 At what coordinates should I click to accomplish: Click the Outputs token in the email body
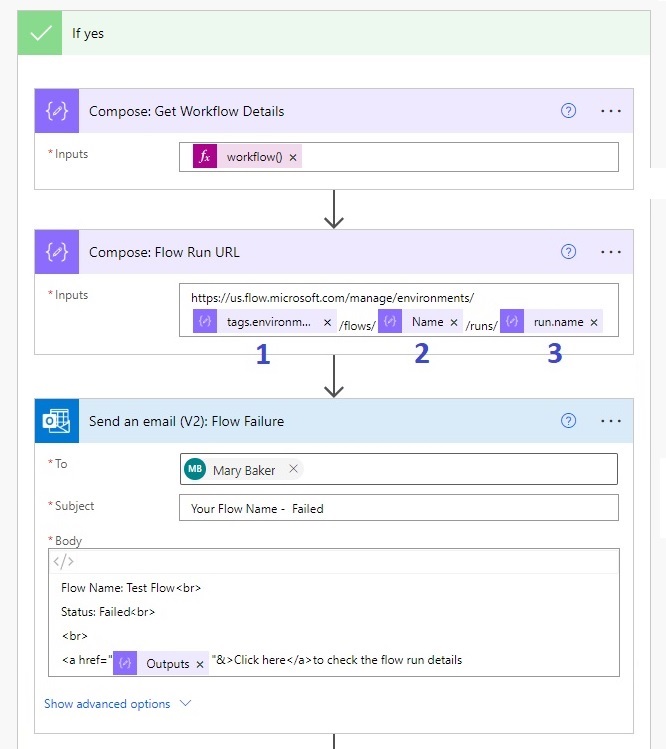[161, 663]
